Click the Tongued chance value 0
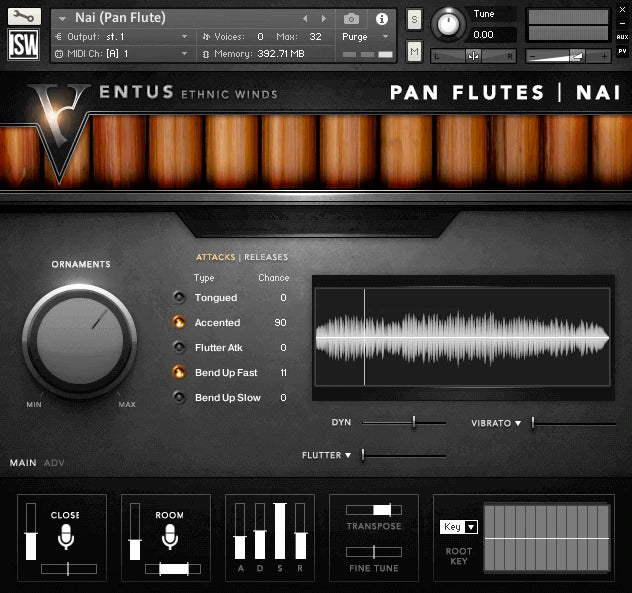The height and width of the screenshot is (593, 632). 283,298
